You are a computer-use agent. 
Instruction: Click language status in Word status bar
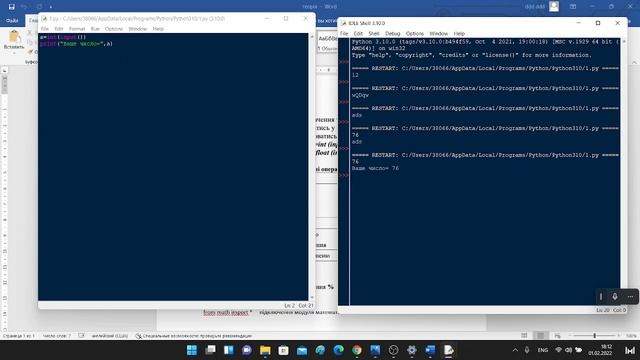[x=109, y=336]
